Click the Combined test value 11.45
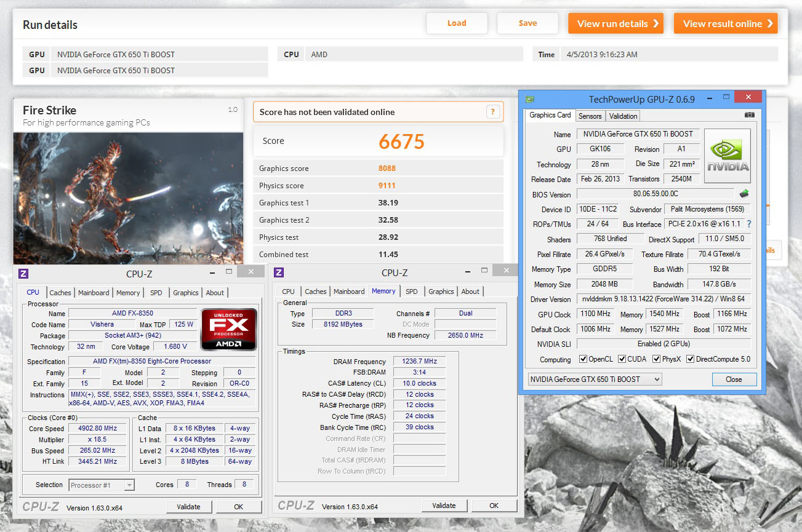Screen dimensions: 802x532 388,254
